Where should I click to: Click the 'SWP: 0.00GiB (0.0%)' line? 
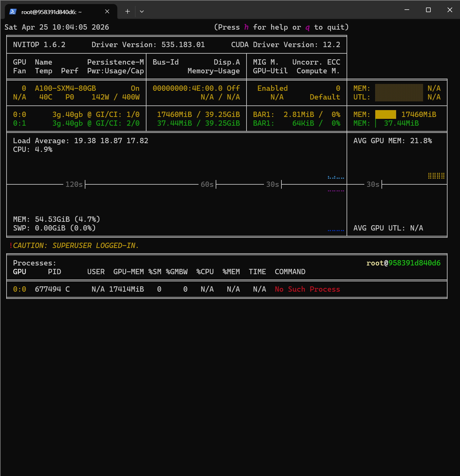point(55,228)
